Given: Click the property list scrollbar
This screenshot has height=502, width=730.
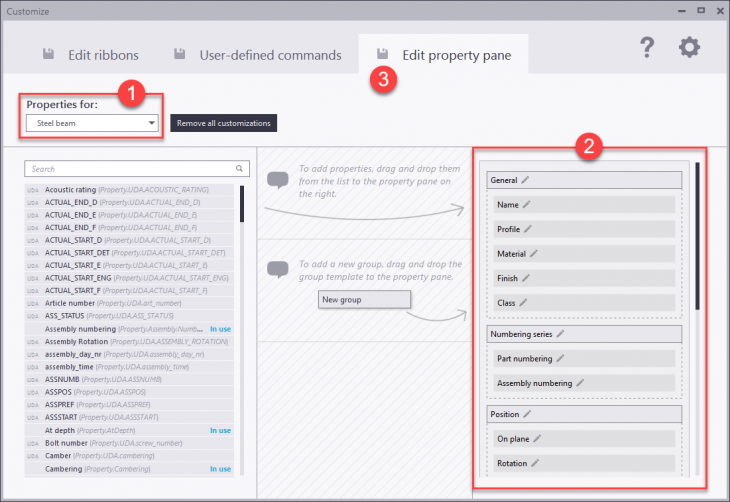Looking at the screenshot, I should [242, 204].
